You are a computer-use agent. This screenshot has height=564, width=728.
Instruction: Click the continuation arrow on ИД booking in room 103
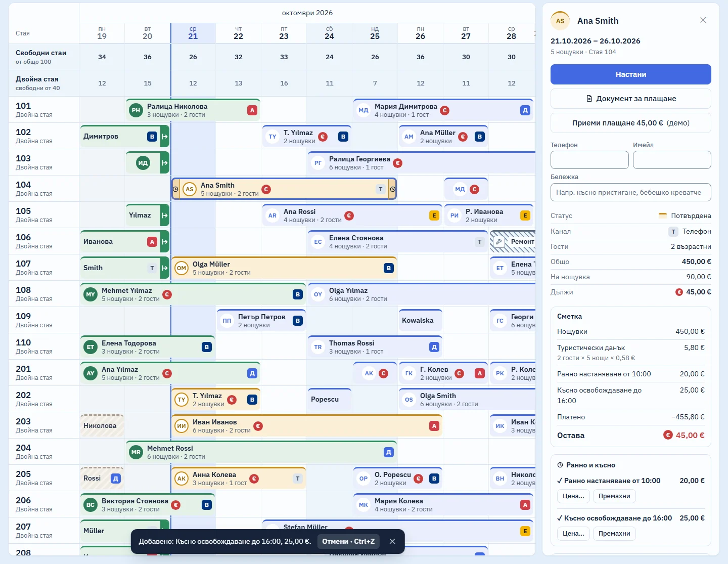pyautogui.click(x=165, y=163)
